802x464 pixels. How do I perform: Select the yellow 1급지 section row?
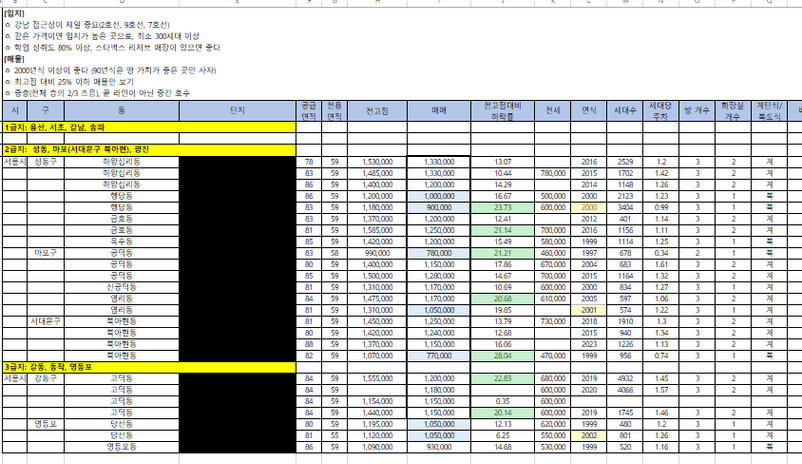point(149,127)
